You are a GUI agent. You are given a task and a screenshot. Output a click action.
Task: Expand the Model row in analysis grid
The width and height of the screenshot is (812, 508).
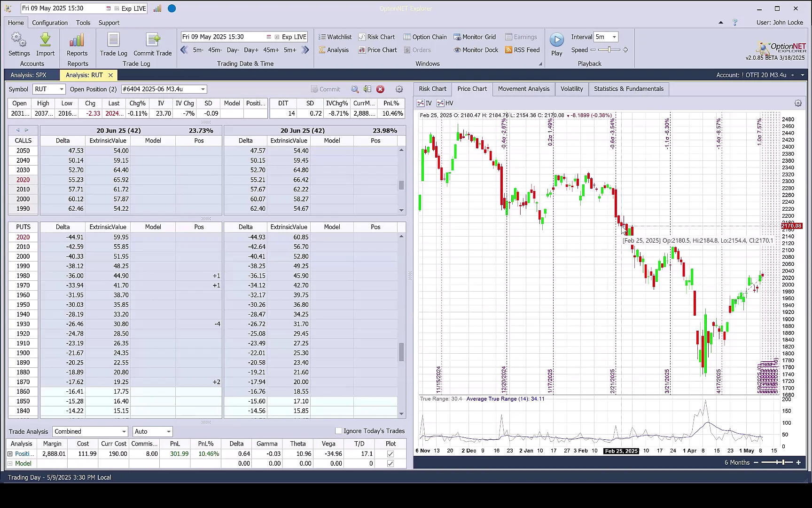click(x=10, y=464)
